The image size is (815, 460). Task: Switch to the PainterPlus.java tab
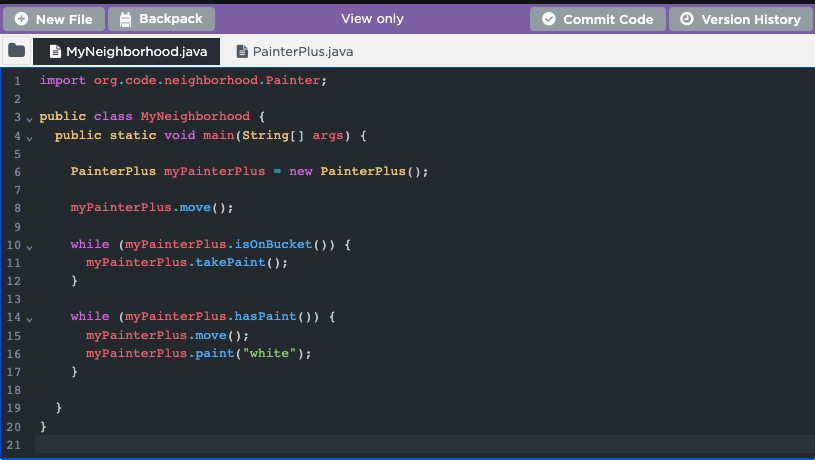[301, 51]
